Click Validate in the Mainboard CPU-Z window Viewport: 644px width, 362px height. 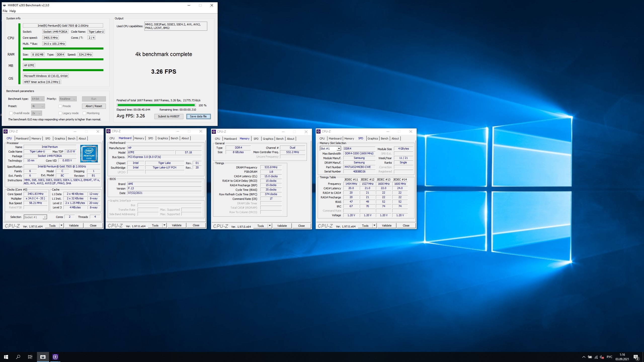(x=177, y=225)
